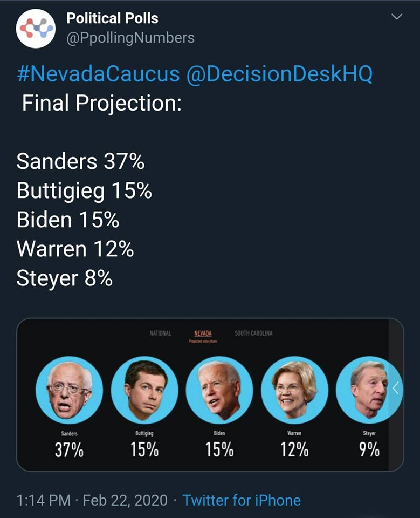The image size is (420, 518).
Task: Open the tweet options chevron menu
Action: point(397,16)
